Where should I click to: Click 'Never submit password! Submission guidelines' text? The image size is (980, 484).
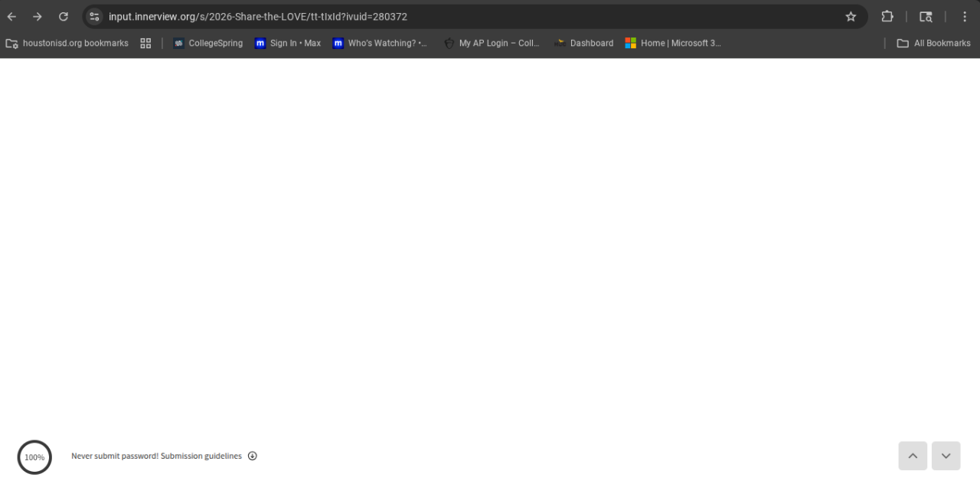(x=156, y=456)
